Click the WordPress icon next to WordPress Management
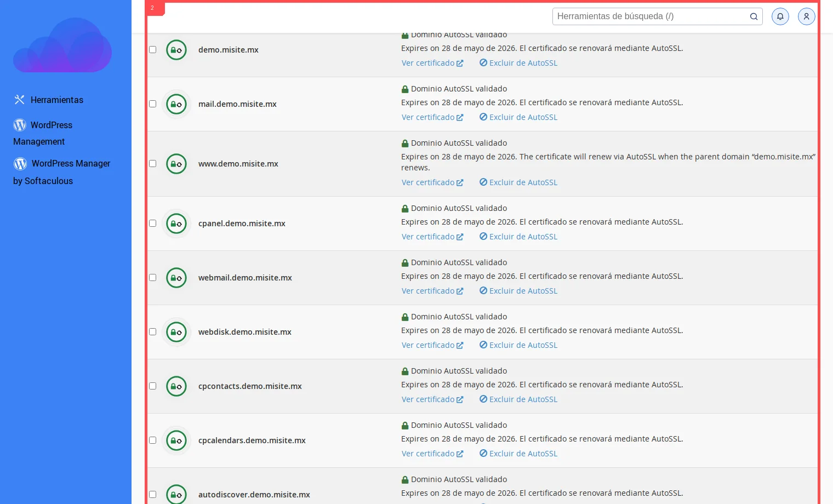 pos(20,125)
